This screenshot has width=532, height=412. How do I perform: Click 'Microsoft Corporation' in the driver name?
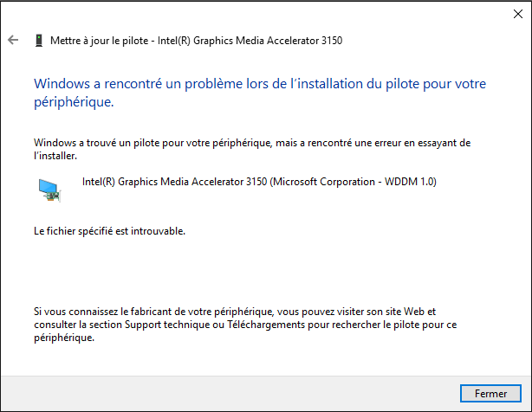tap(324, 182)
